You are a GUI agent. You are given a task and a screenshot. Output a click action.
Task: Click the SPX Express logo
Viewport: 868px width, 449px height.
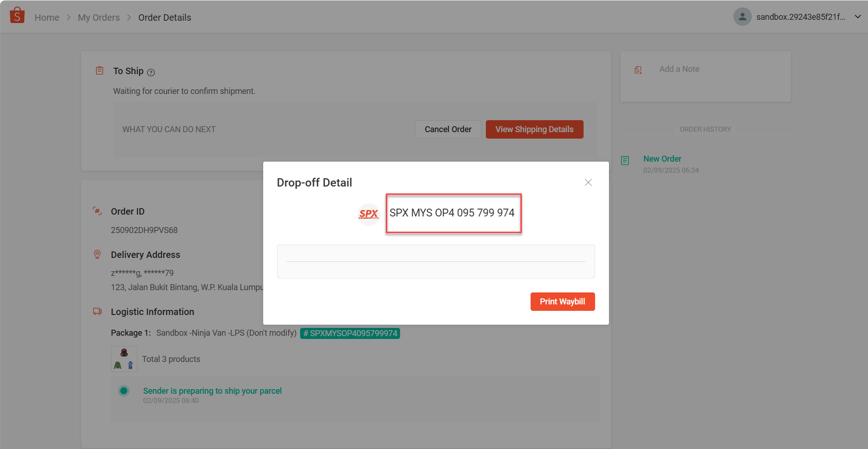tap(368, 214)
